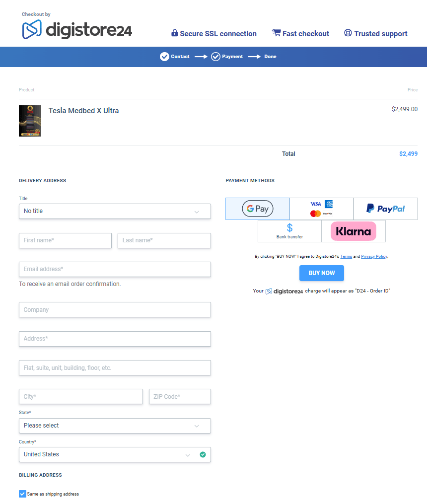This screenshot has height=504, width=427.
Task: Choose the Visa/Mastercard card payment option
Action: [321, 209]
